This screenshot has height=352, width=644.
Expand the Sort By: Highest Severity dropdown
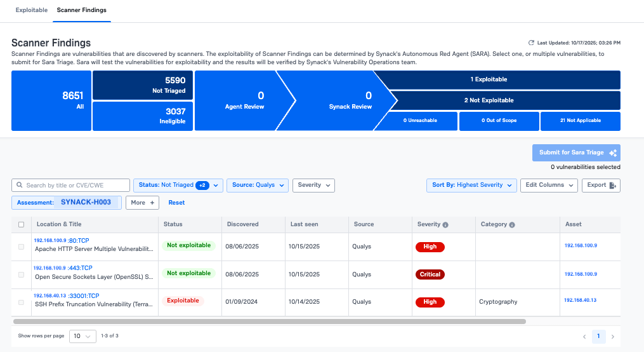[x=471, y=186]
